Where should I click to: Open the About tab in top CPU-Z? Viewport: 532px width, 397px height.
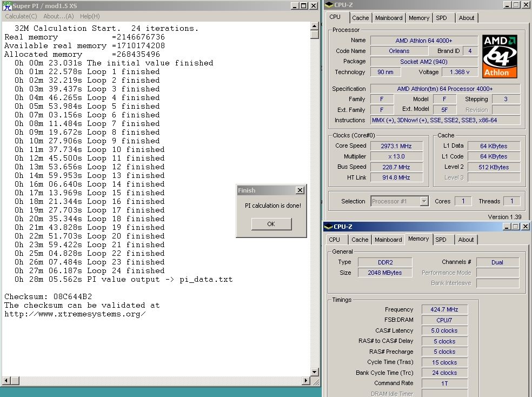coord(467,18)
